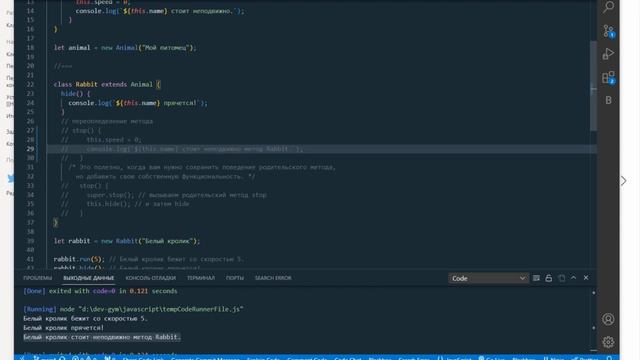Switch to the ТЕРМИНАЛ tab
640x360 pixels.
point(201,278)
